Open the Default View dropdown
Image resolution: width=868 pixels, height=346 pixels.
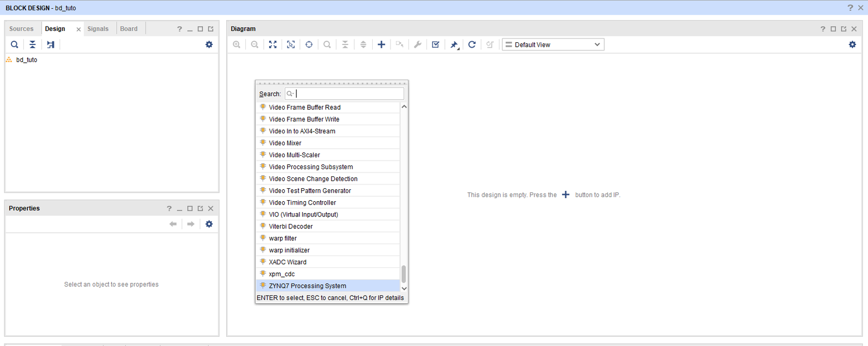pos(553,44)
